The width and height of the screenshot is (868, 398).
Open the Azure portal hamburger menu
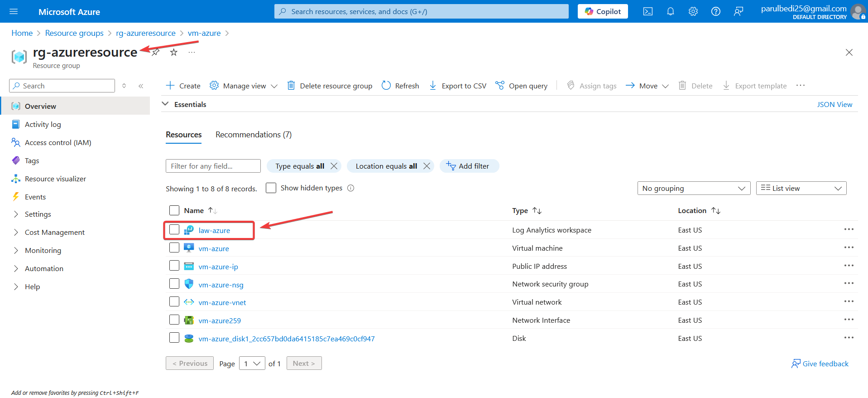[x=14, y=11]
